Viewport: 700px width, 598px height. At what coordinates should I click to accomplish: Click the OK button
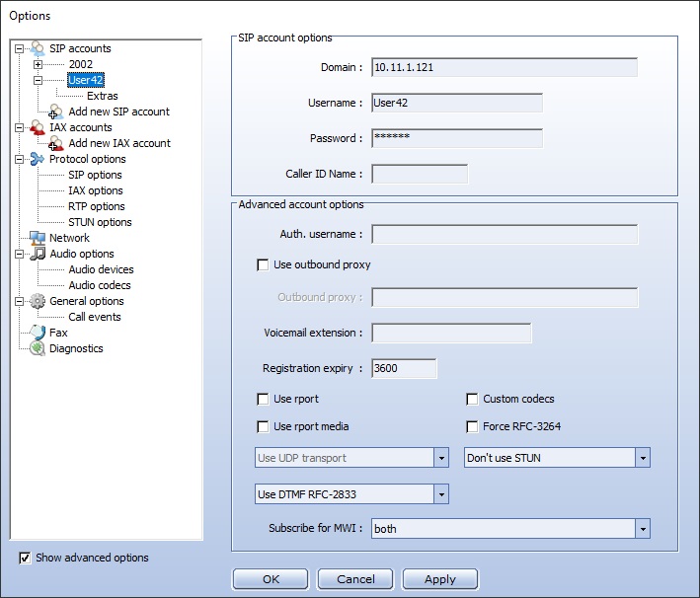pos(271,579)
